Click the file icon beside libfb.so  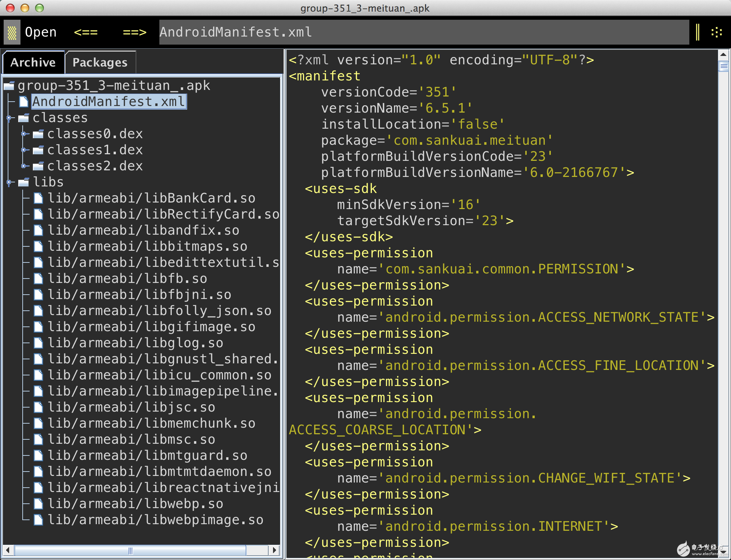click(38, 279)
